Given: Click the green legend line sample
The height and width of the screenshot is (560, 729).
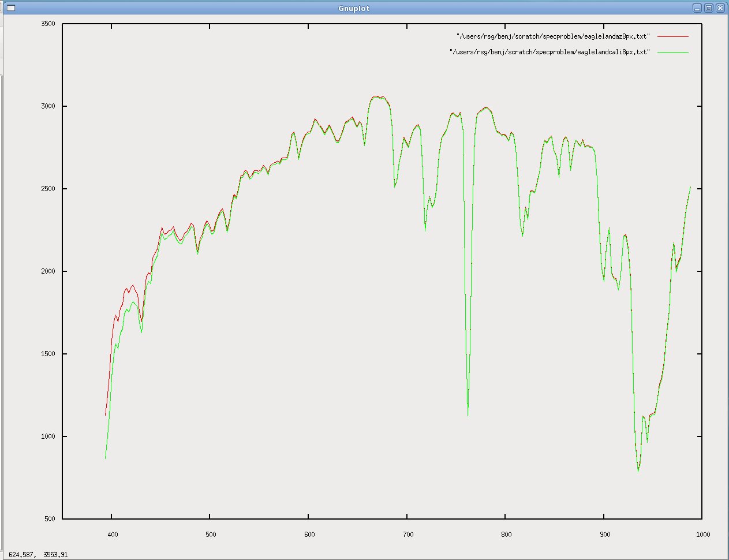Looking at the screenshot, I should [x=673, y=52].
